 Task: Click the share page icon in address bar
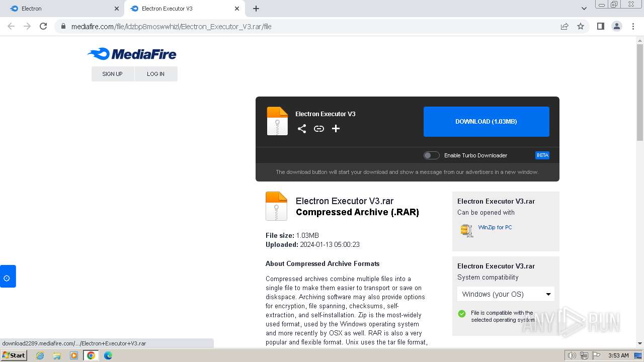tap(565, 27)
